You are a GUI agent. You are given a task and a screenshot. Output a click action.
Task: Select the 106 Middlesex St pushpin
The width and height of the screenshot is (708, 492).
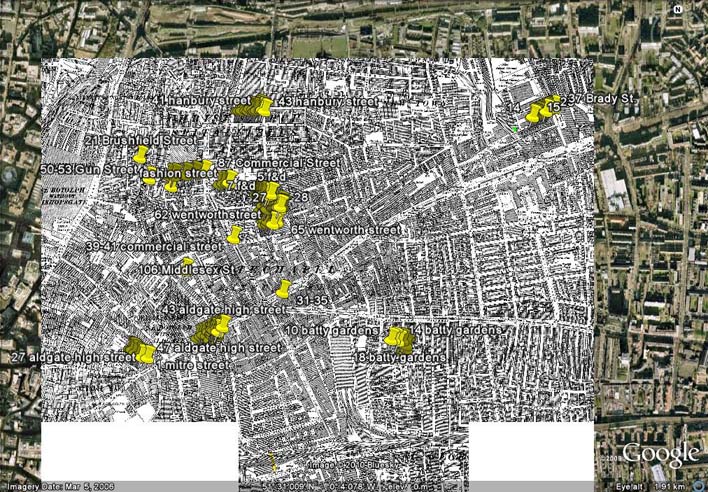click(188, 264)
